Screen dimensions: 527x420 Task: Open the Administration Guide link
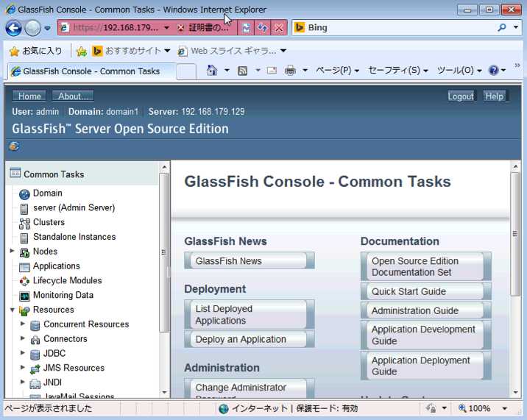pos(426,310)
